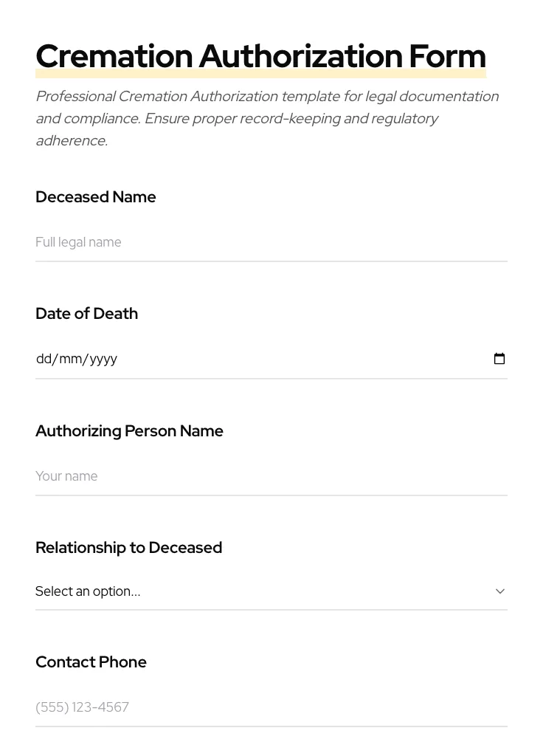Click the italic form description text
This screenshot has width=543, height=756.
(267, 118)
